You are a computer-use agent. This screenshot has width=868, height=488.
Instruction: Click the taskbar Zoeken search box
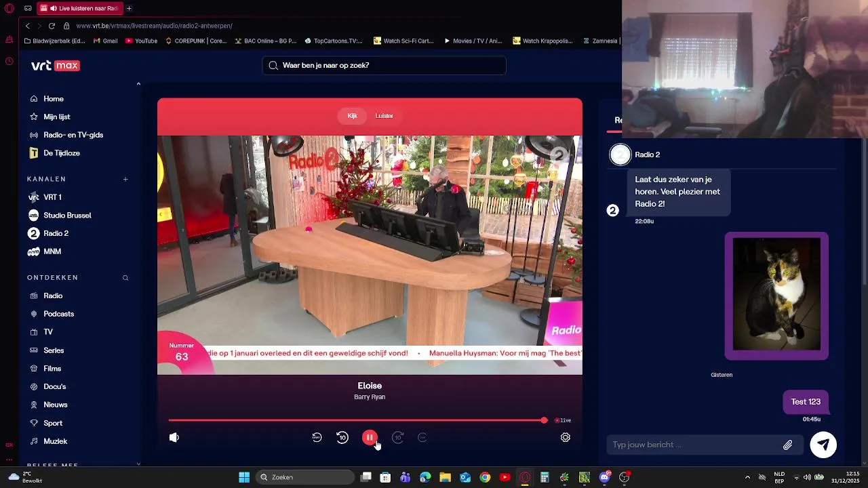[x=305, y=477]
